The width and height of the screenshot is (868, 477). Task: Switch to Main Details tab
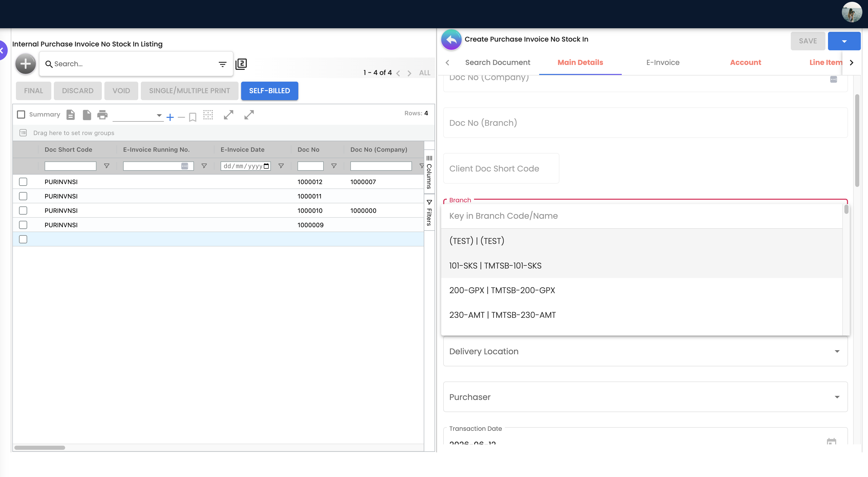[x=580, y=62]
